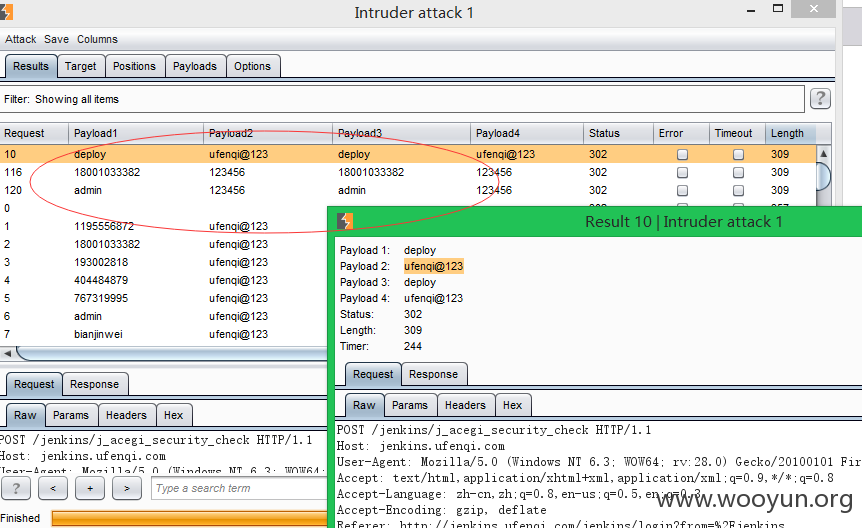Select result row 120 with admin payload
This screenshot has width=862, height=528.
click(408, 190)
